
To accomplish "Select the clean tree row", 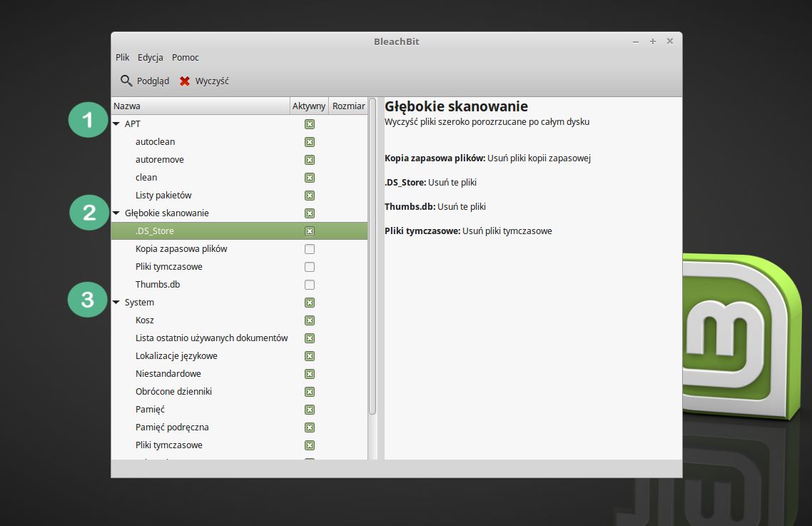I will pos(239,177).
